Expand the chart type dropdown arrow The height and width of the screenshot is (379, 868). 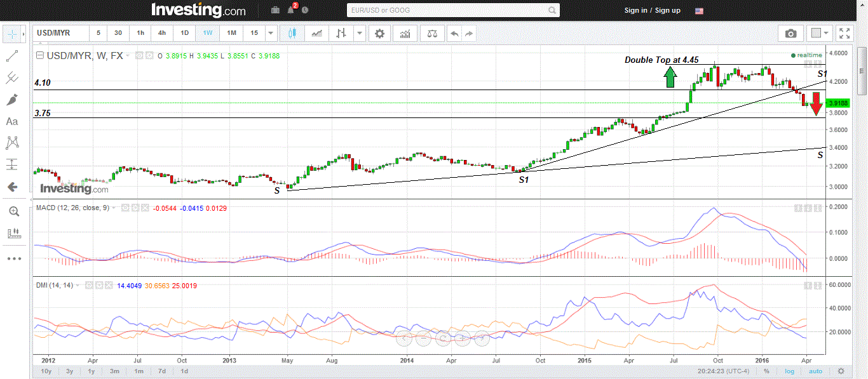click(360, 33)
